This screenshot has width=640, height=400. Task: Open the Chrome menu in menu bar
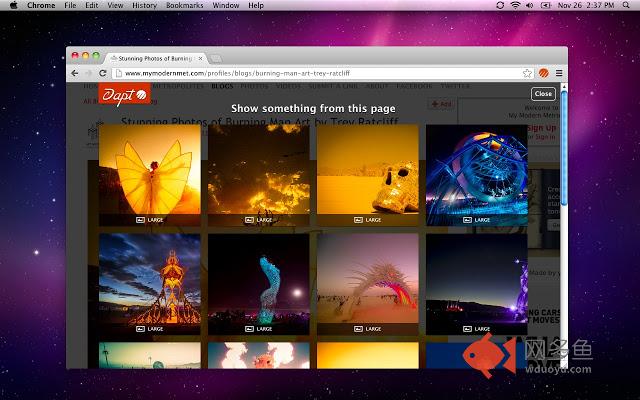tap(41, 5)
